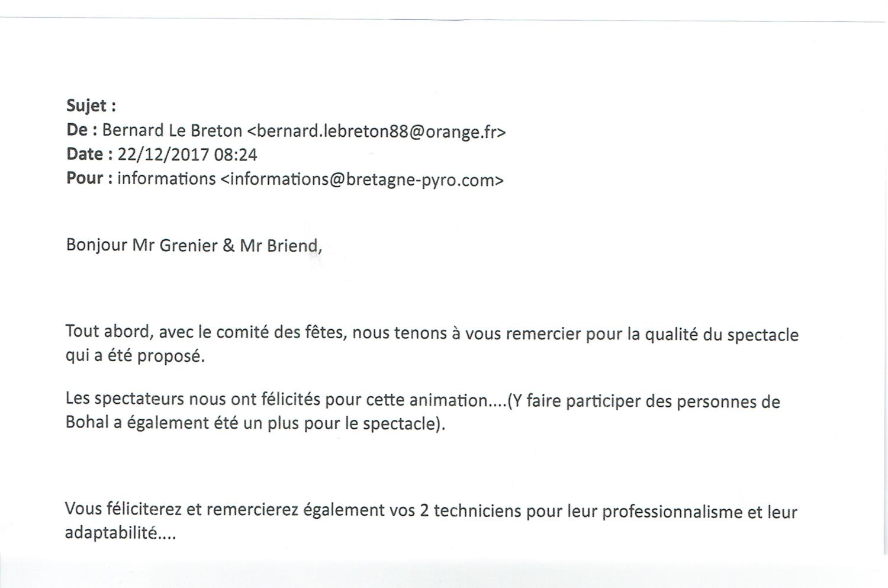Click the Pour label

89,178
